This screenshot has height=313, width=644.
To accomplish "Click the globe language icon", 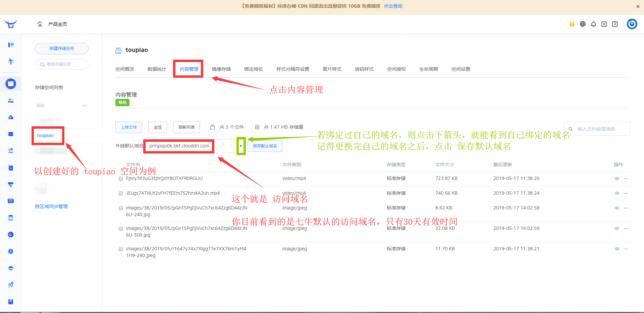I will (583, 24).
